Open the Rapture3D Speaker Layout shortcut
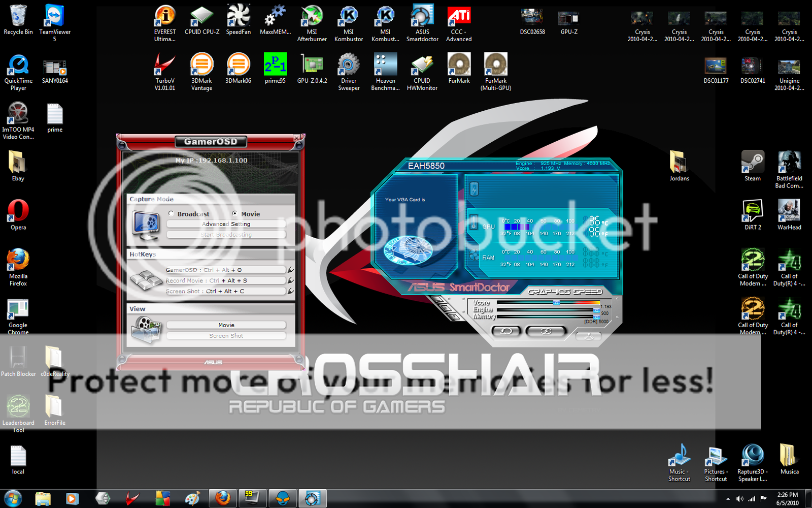Viewport: 812px width, 508px height. 753,463
